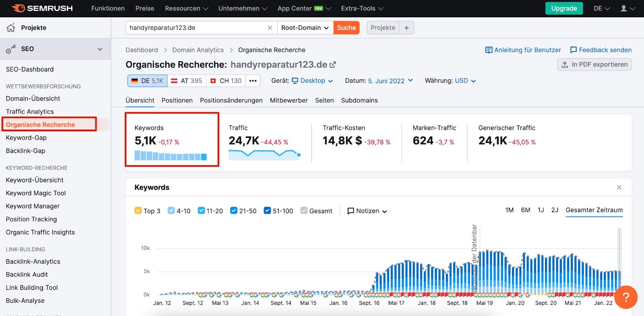Open more countries ellipsis menu
Screen dimensions: 644x316
pyautogui.click(x=253, y=81)
